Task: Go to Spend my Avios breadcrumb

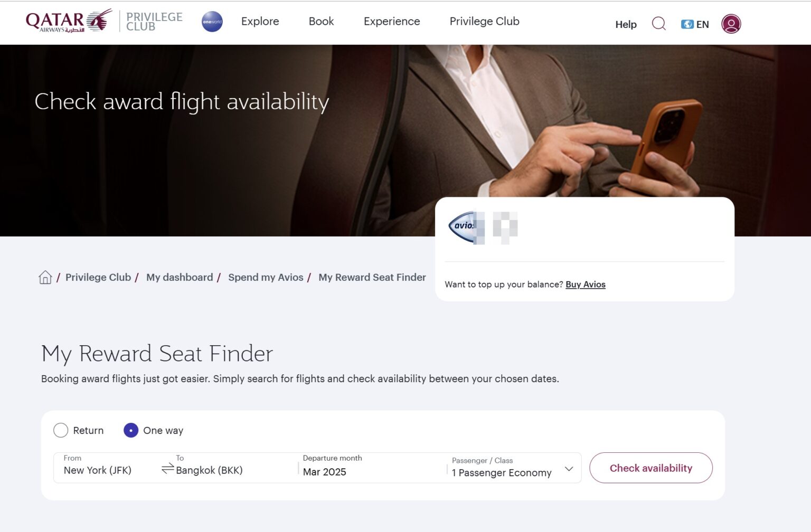Action: tap(266, 277)
